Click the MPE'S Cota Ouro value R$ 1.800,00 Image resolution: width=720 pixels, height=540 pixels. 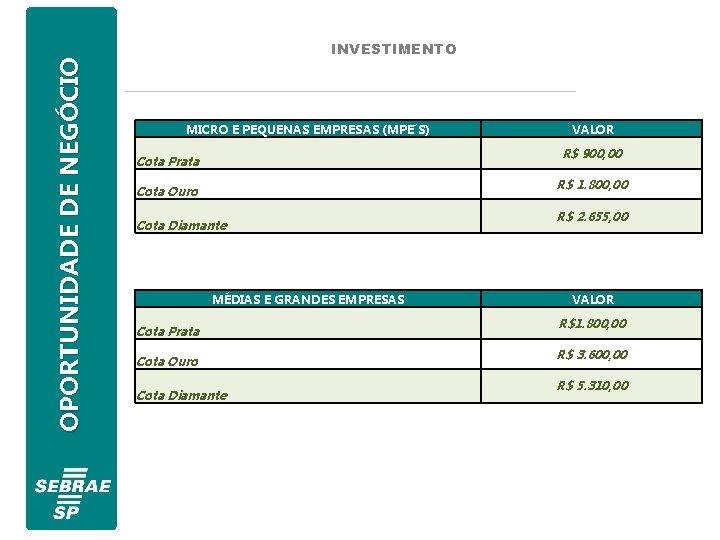[x=592, y=185]
